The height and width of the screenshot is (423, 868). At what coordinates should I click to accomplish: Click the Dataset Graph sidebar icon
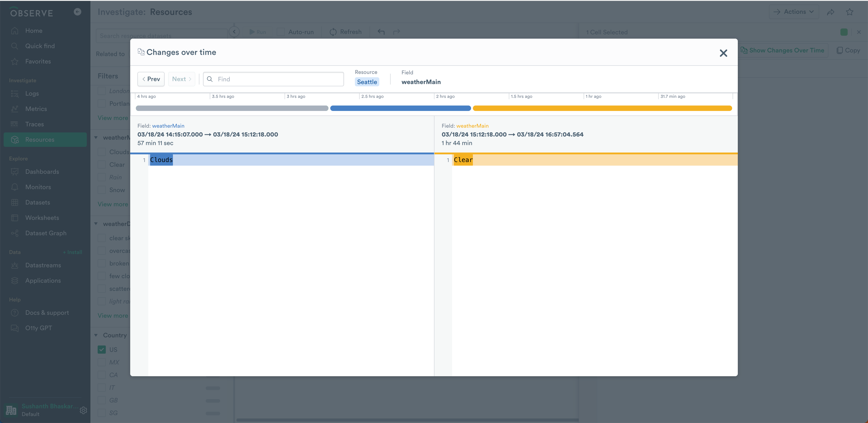(x=14, y=233)
